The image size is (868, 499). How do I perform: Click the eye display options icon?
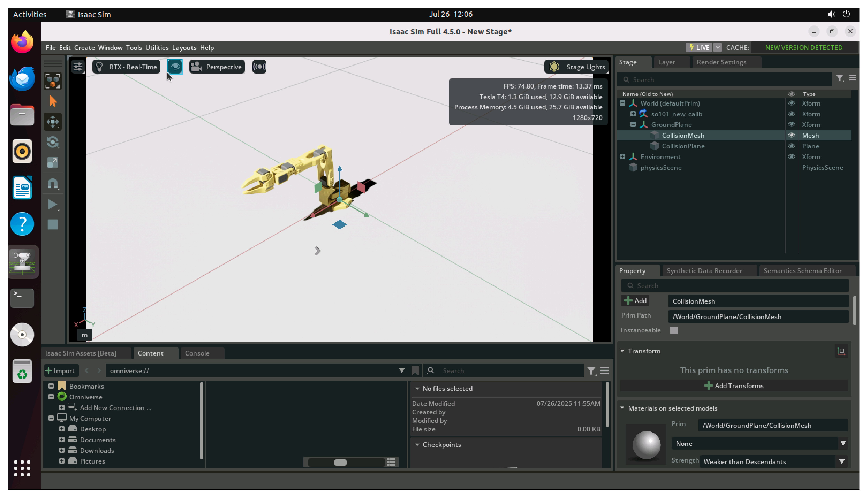coord(175,67)
